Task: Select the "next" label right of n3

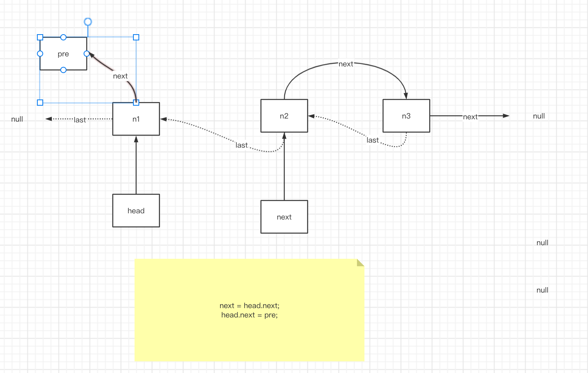Action: click(x=470, y=117)
